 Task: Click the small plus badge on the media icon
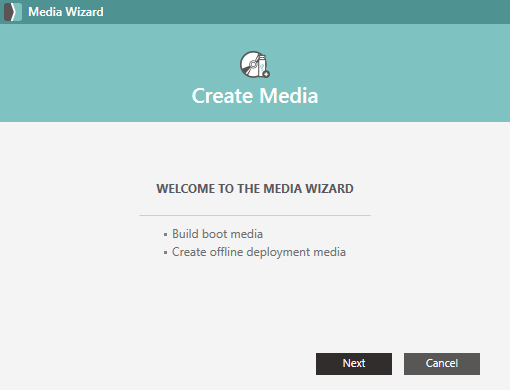[x=266, y=74]
